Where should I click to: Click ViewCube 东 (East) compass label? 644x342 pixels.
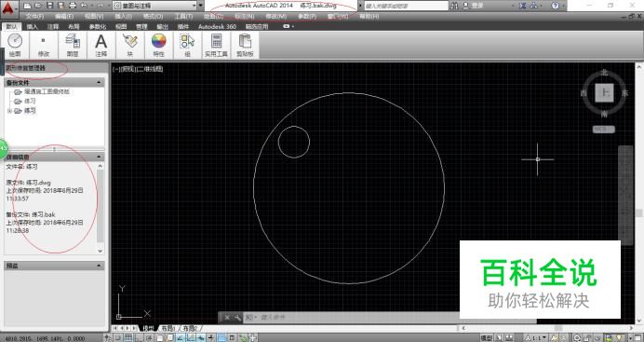point(624,93)
